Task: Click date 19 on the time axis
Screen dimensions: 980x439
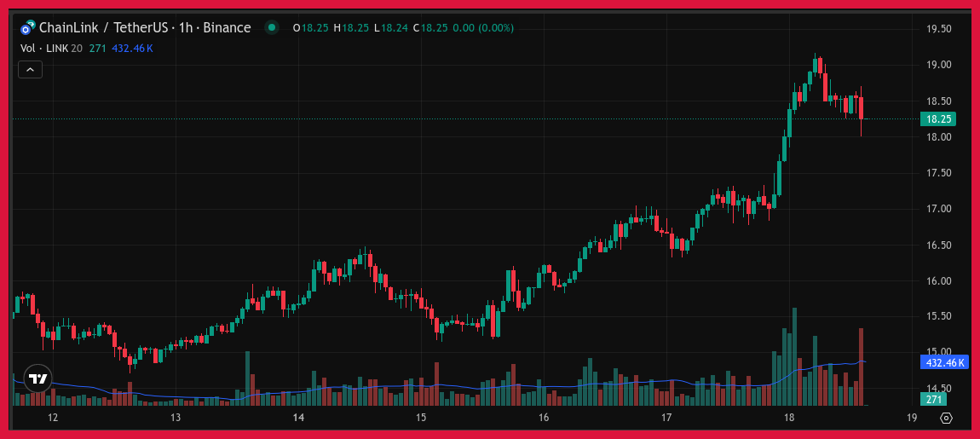Action: 911,418
